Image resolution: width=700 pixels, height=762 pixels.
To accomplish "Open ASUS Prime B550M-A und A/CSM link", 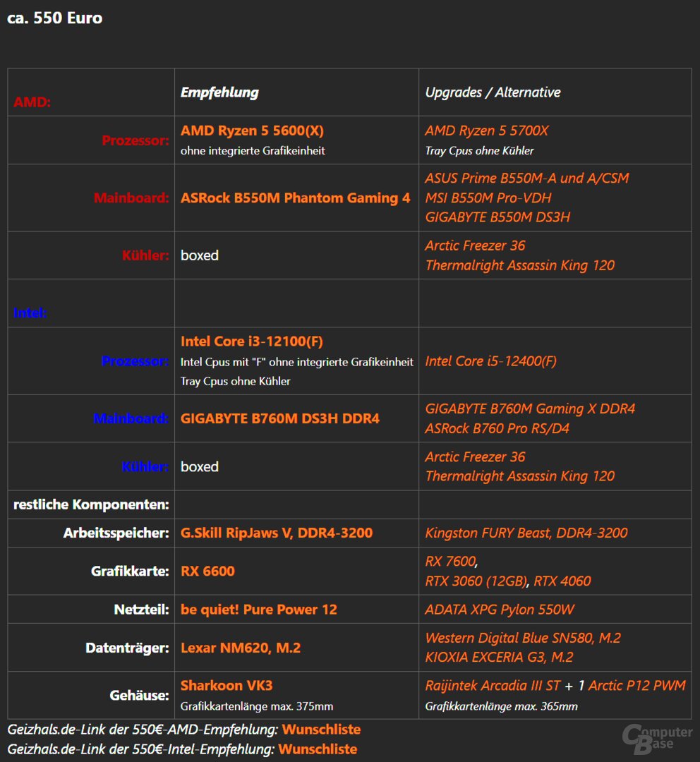I will 527,179.
